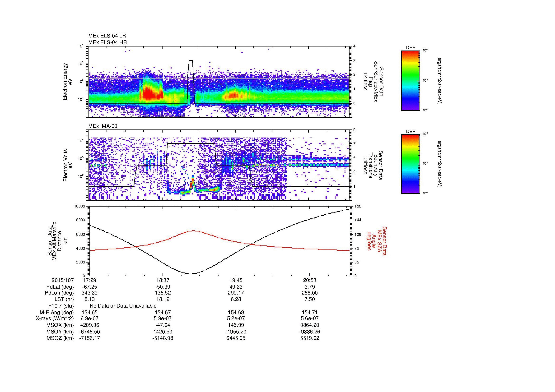The height and width of the screenshot is (392, 555).
Task: Click the top ELS units label 'ergs/(cm**2-sr-sec-eV)'
Action: click(x=440, y=81)
